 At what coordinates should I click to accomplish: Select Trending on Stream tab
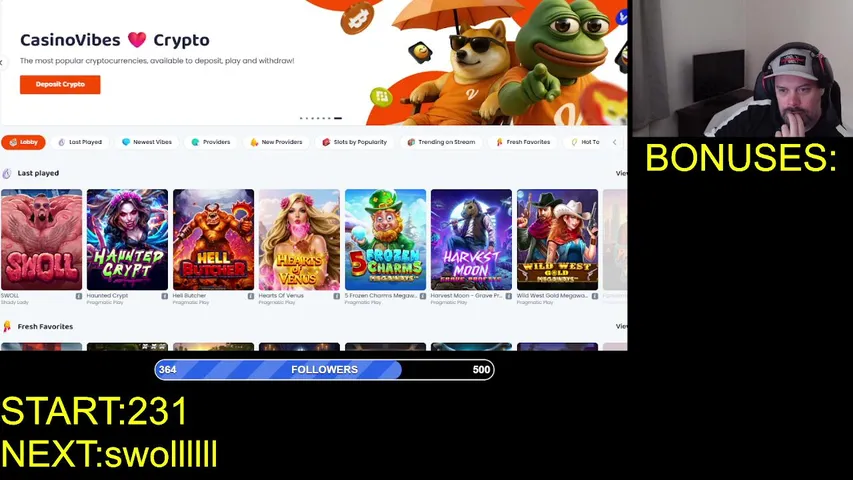[441, 142]
